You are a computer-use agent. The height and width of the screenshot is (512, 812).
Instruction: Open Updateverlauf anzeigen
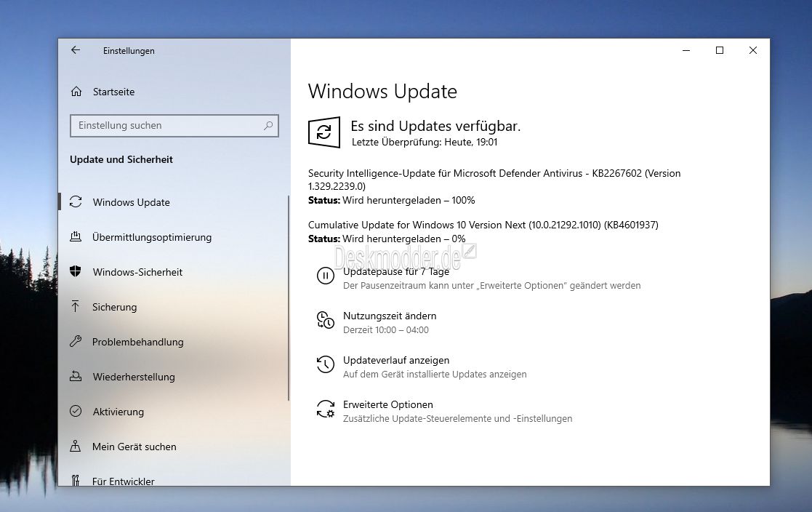396,360
